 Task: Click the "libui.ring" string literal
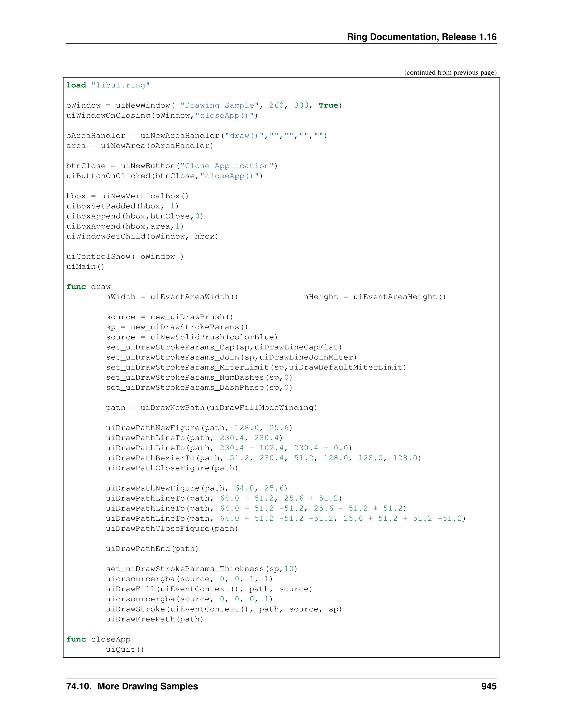point(120,85)
